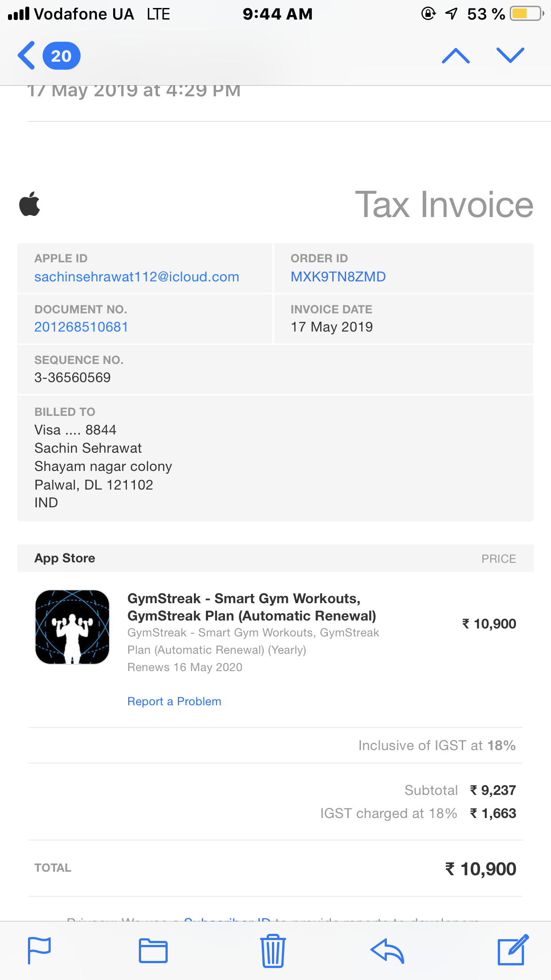Open document number 201268510681 link

coord(81,327)
